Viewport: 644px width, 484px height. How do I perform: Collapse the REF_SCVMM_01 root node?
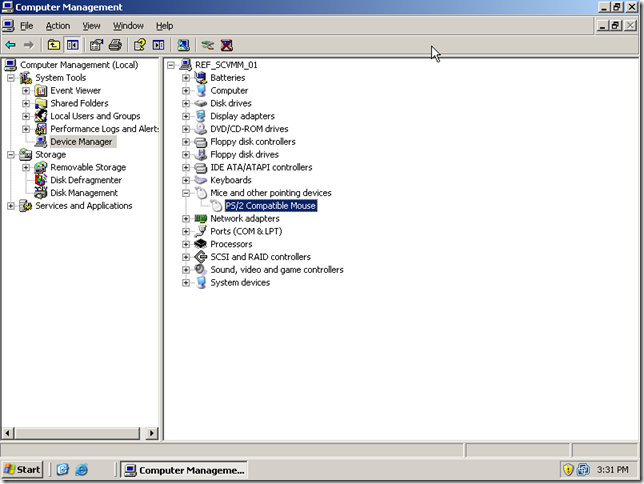click(x=171, y=65)
